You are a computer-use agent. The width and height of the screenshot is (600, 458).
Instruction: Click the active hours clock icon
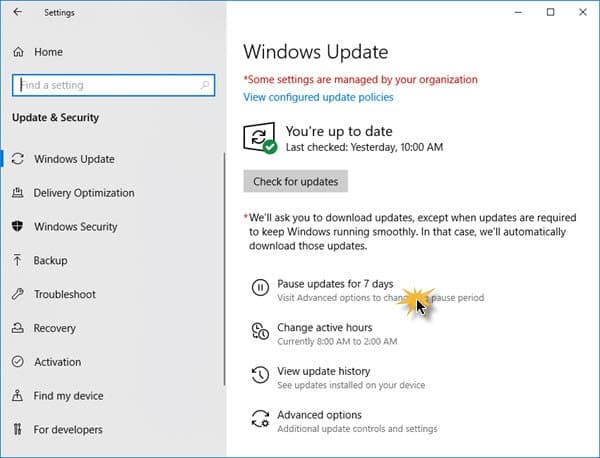point(260,331)
